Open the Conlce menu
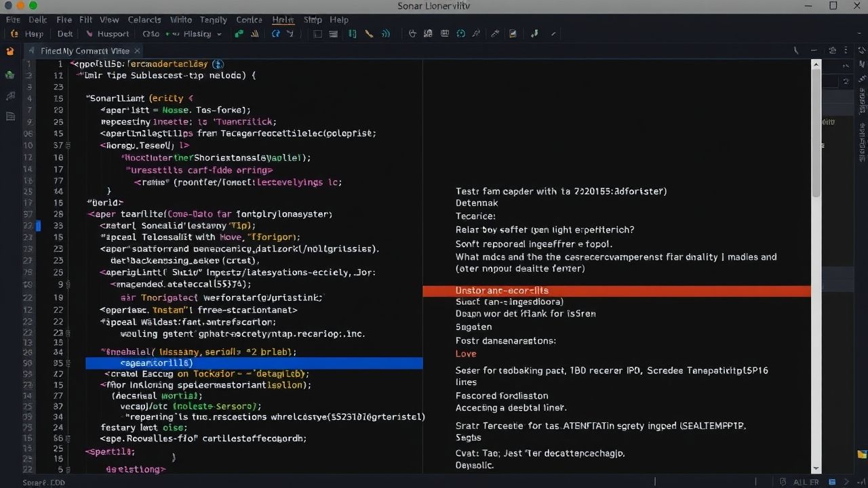Image resolution: width=868 pixels, height=488 pixels. click(249, 20)
